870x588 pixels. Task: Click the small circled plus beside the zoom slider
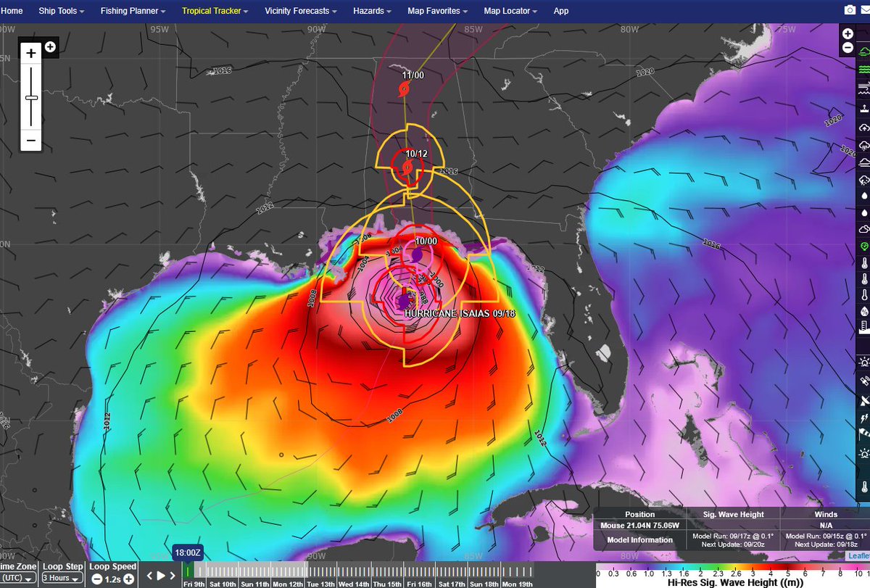[x=50, y=46]
